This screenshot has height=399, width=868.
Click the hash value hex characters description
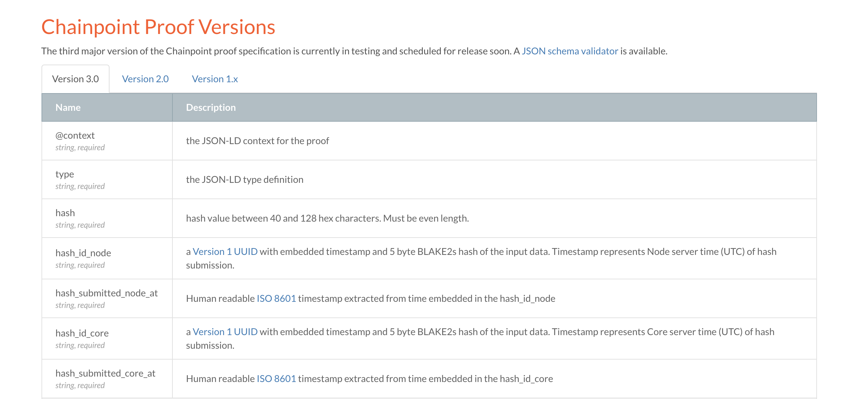(x=327, y=218)
